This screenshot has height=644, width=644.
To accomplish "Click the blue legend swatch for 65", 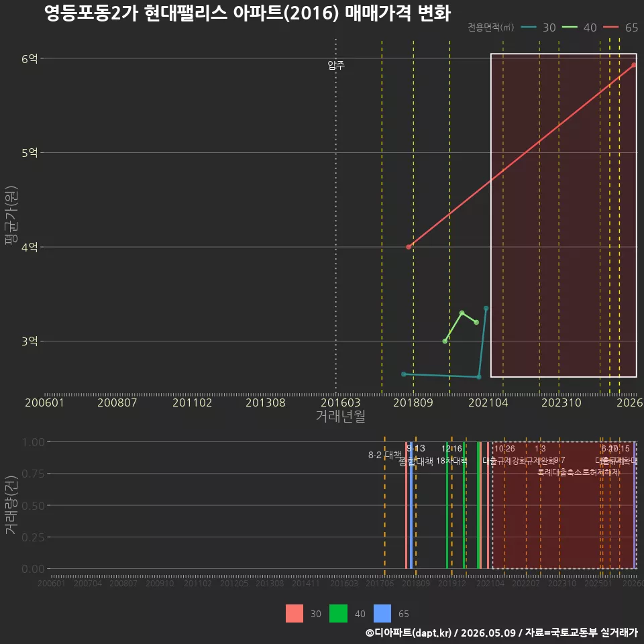I will click(382, 614).
